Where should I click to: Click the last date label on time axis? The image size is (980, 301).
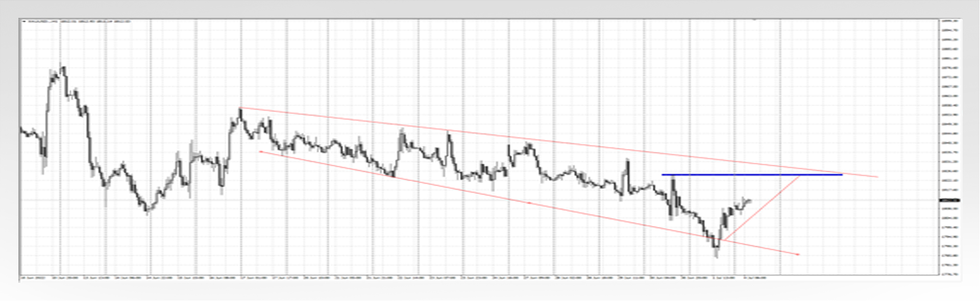[x=754, y=278]
